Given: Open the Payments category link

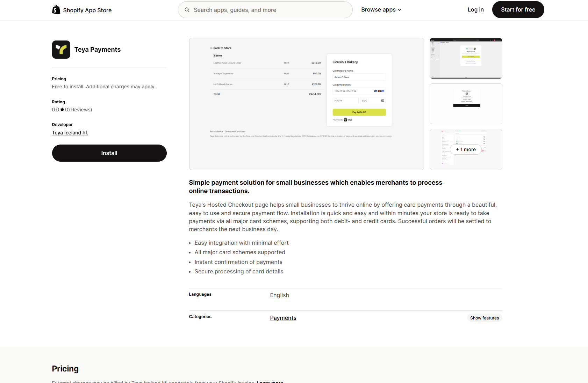Looking at the screenshot, I should 283,318.
